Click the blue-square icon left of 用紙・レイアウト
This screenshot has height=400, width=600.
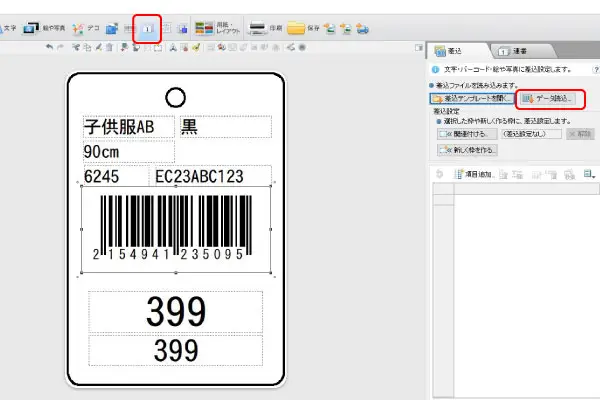183,29
